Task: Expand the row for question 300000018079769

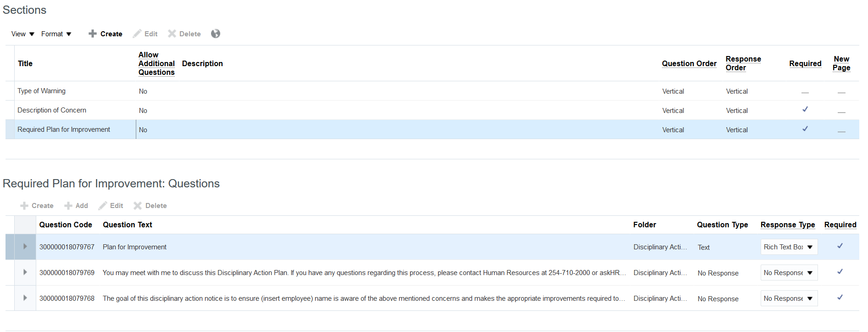Action: (25, 272)
